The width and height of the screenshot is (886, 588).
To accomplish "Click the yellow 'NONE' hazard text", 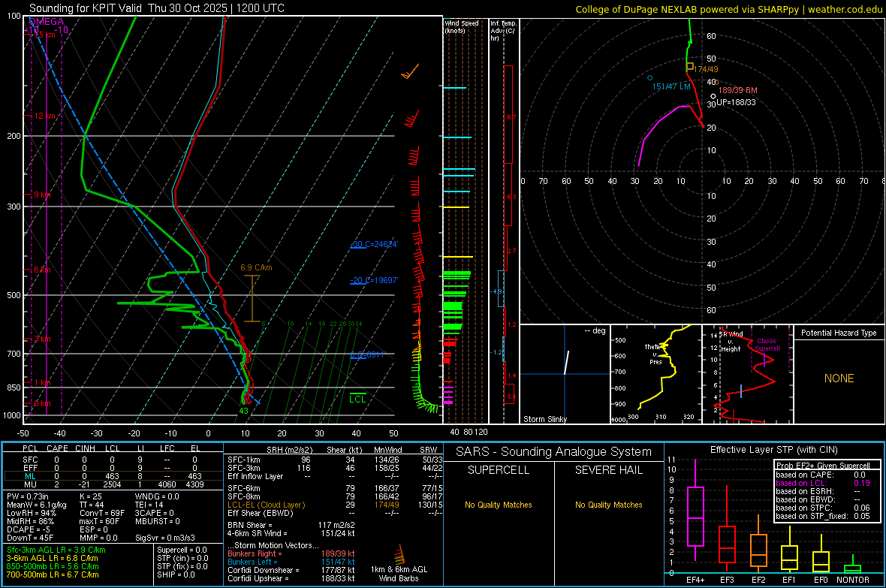I will [839, 378].
